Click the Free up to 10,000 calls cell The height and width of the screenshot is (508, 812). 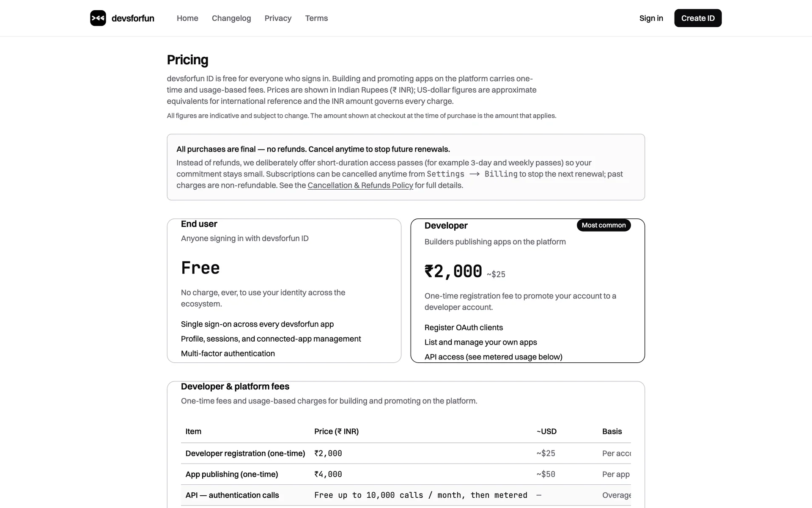(x=421, y=495)
